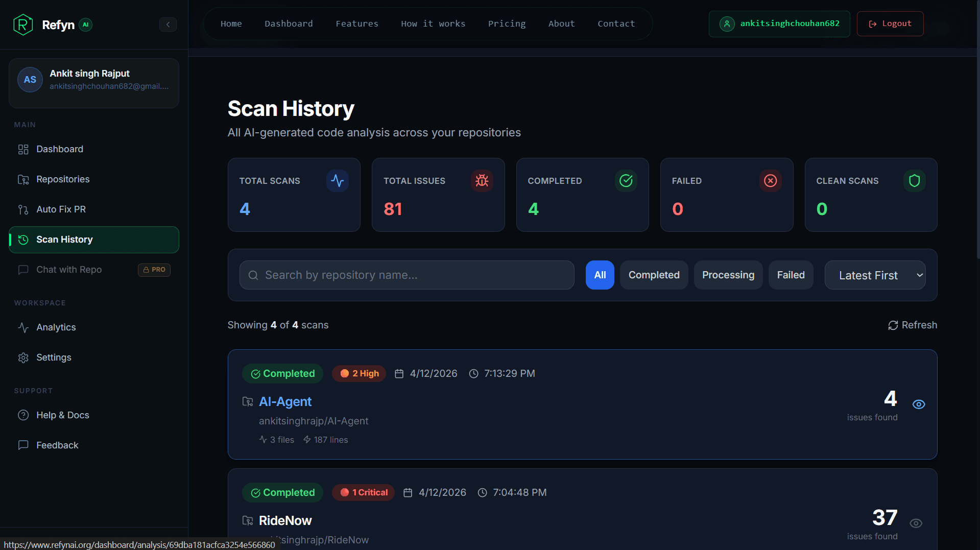The height and width of the screenshot is (550, 980).
Task: Filter scans by Processing status
Action: (728, 275)
